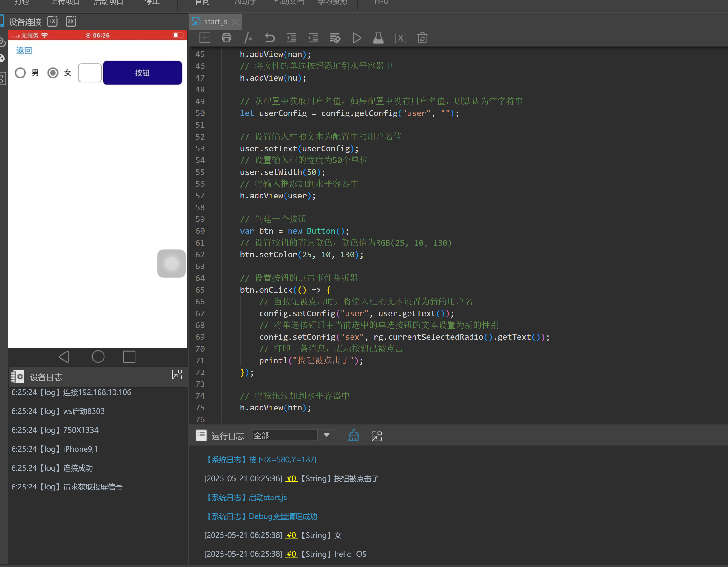Pop out the device log panel
728x567 pixels.
(177, 374)
